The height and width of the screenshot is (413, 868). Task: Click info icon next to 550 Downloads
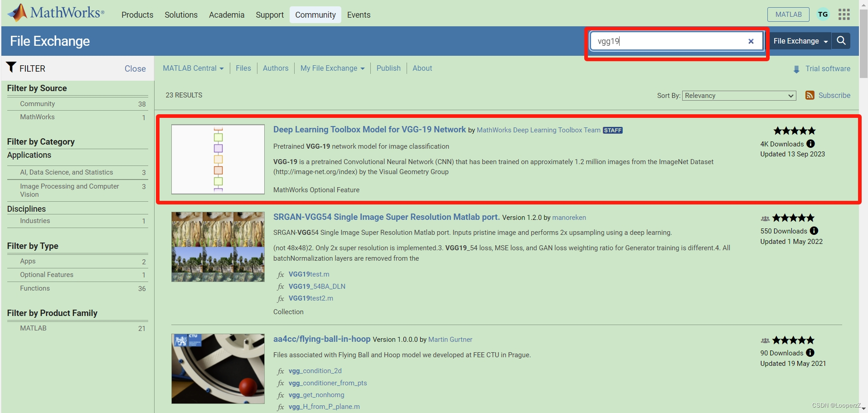(x=814, y=231)
